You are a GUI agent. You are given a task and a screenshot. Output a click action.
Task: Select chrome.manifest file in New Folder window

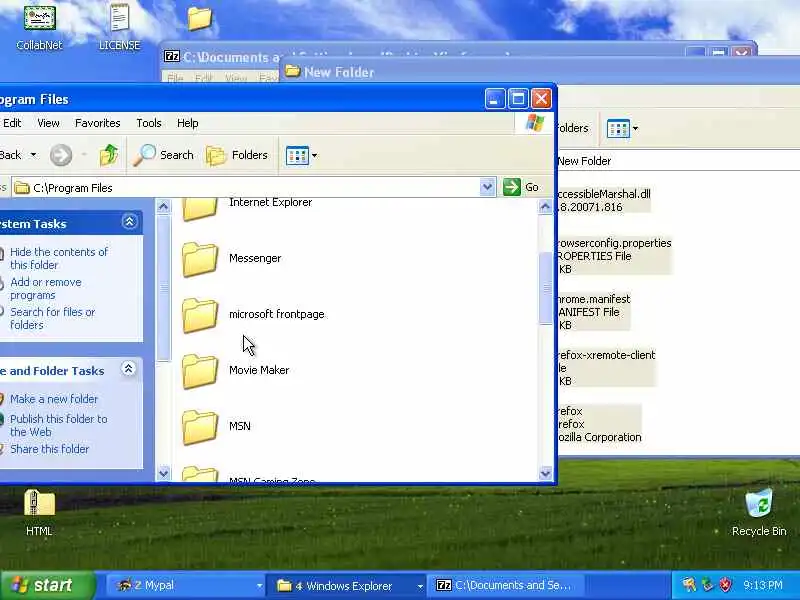593,312
